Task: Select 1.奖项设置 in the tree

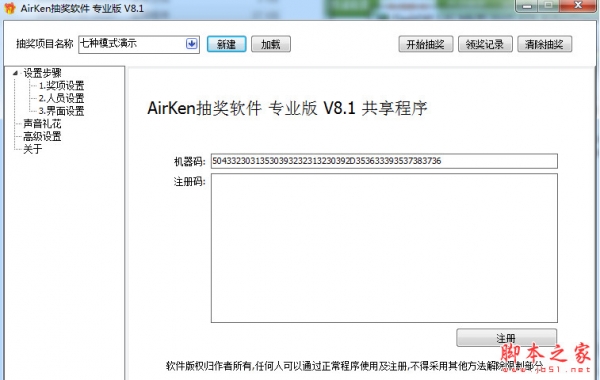Action: [61, 85]
